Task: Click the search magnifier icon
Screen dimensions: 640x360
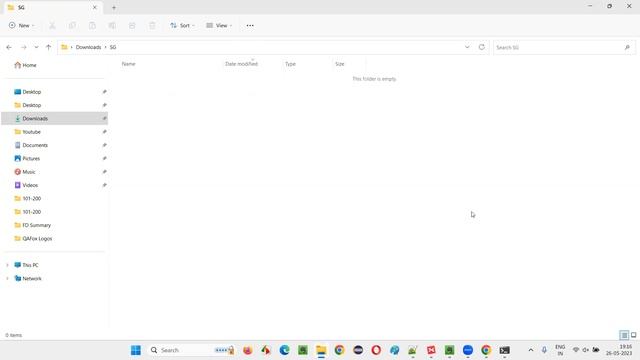Action: pos(627,47)
